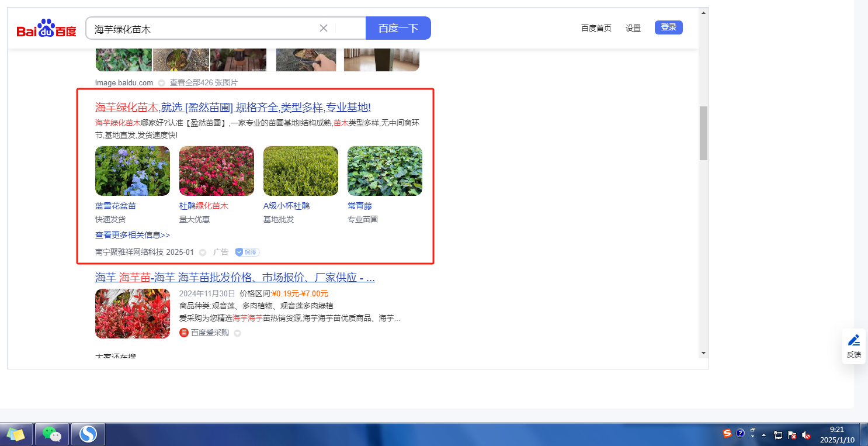Click the A级小杯杜鹃 product thumbnail
This screenshot has height=446, width=868.
[301, 171]
